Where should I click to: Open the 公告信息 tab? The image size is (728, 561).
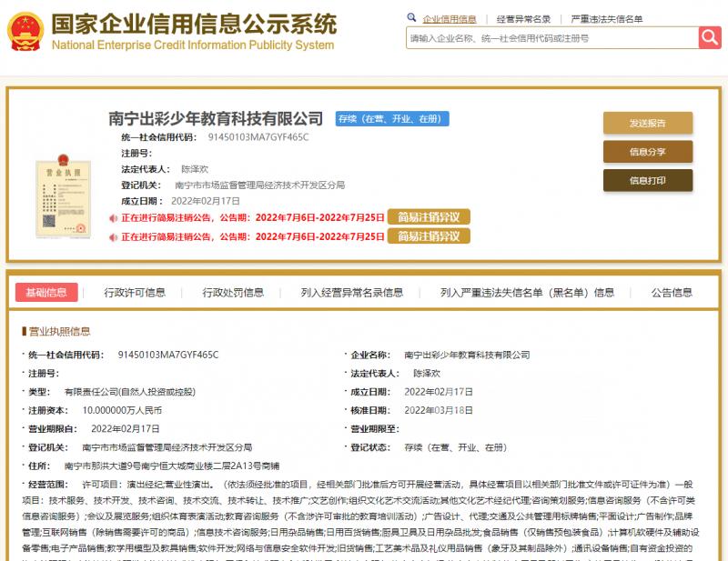coord(672,293)
